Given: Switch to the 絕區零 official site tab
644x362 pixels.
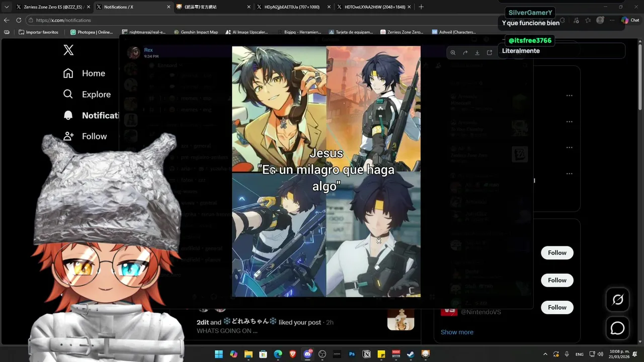Looking at the screenshot, I should coord(212,7).
